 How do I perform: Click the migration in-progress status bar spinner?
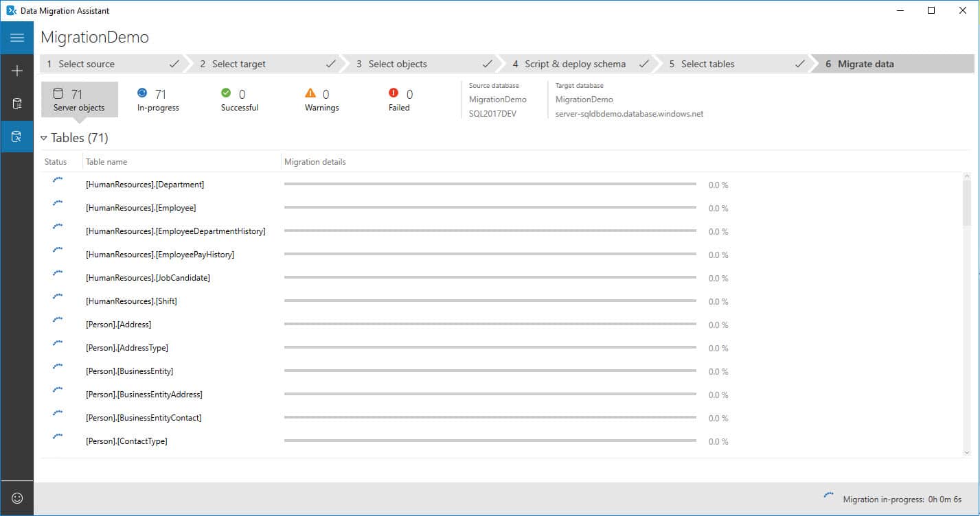click(x=829, y=495)
